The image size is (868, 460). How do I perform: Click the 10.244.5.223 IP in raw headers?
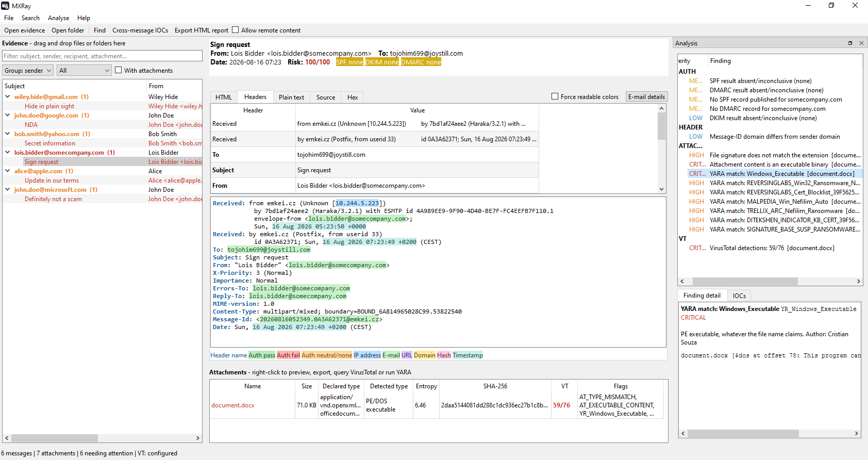pyautogui.click(x=357, y=203)
